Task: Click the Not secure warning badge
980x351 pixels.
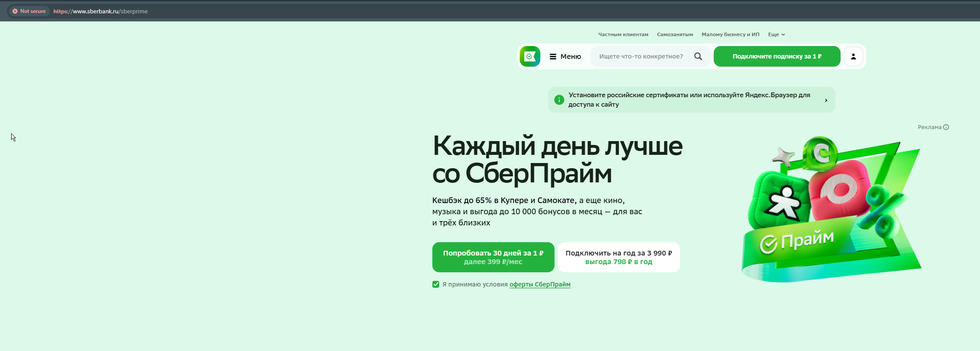Action: click(29, 11)
